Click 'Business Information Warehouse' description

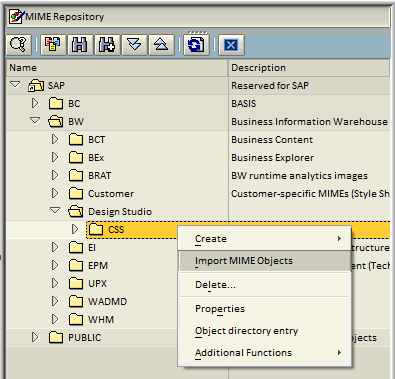[309, 122]
